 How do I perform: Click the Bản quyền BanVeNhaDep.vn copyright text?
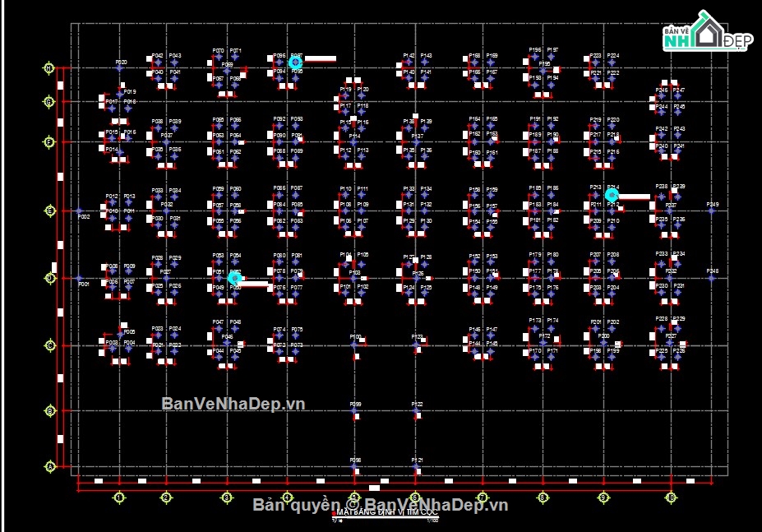tap(381, 505)
